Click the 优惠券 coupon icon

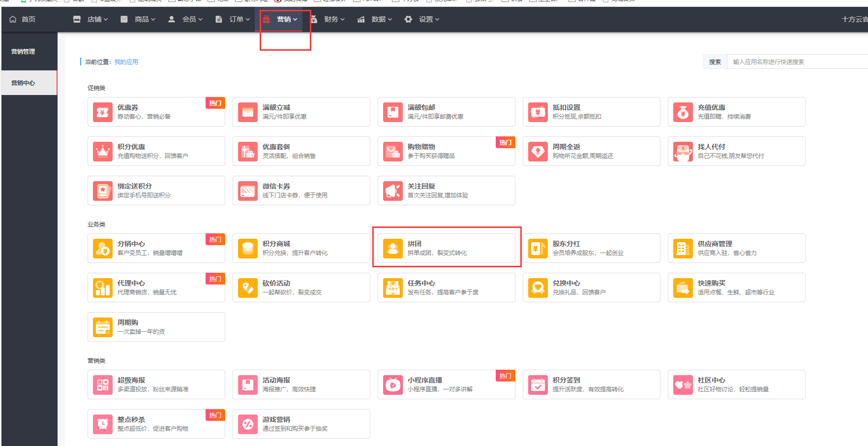point(103,112)
